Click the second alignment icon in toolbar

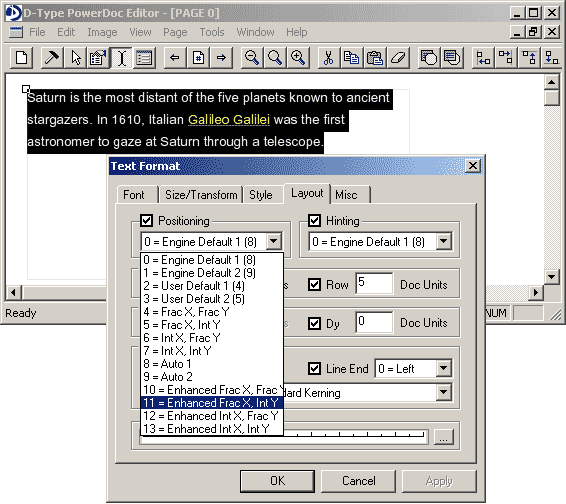(x=506, y=58)
